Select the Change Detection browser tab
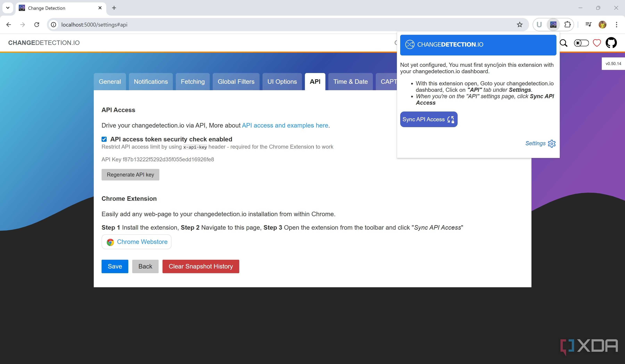Image resolution: width=625 pixels, height=364 pixels. [61, 8]
